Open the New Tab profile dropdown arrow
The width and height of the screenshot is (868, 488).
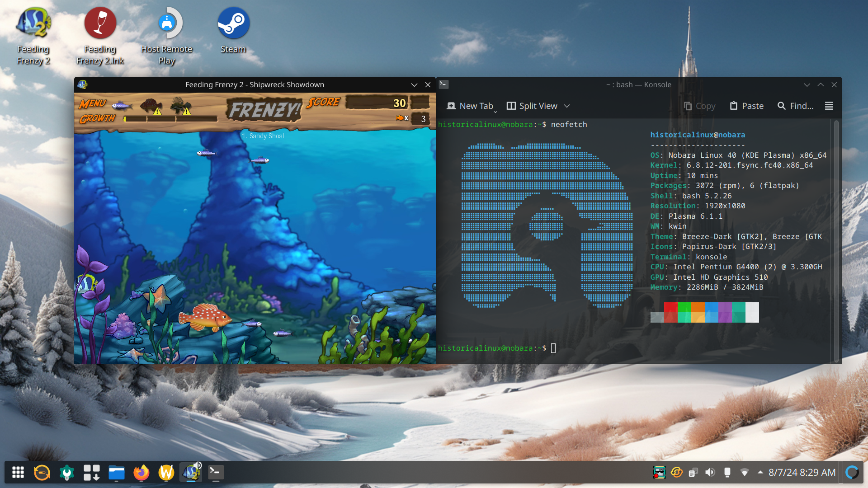495,111
